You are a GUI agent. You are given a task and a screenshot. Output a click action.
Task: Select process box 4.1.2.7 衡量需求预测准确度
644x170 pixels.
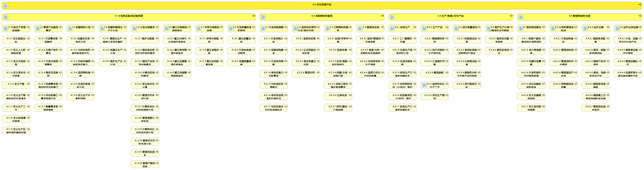(48, 108)
